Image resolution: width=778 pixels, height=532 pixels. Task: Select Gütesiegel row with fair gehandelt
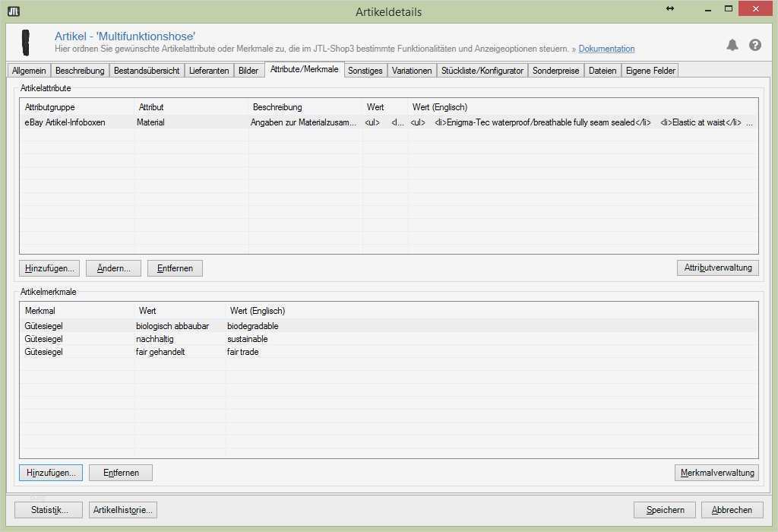coord(388,352)
